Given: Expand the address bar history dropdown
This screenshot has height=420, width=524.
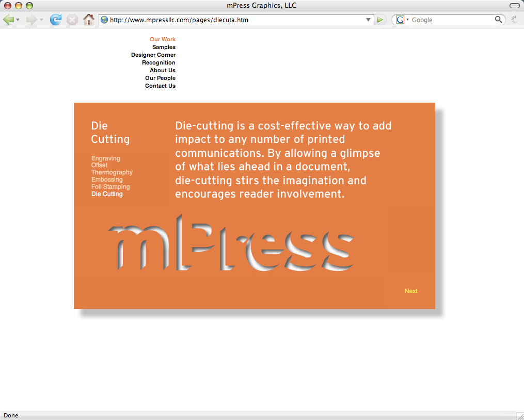Looking at the screenshot, I should (368, 20).
